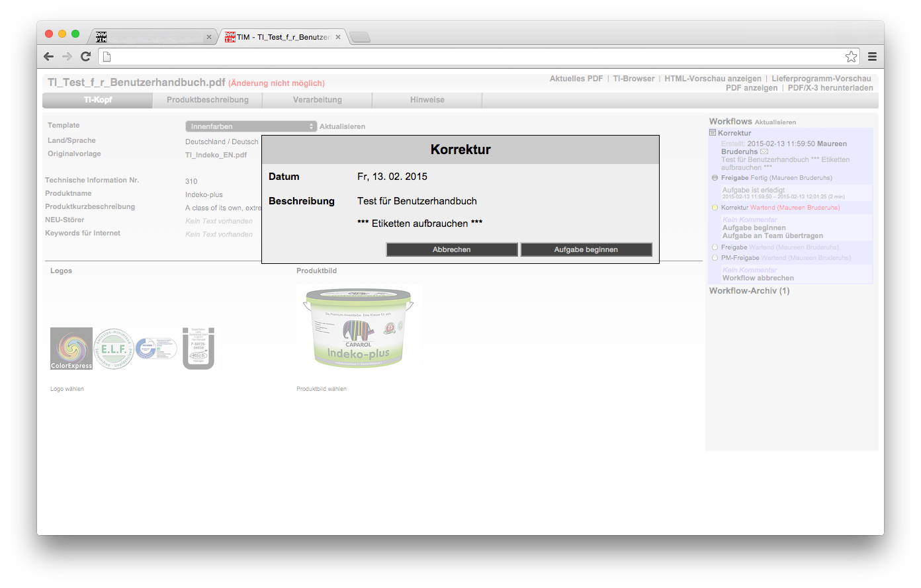Open the Chrome hamburger menu
The image size is (921, 588).
[872, 57]
